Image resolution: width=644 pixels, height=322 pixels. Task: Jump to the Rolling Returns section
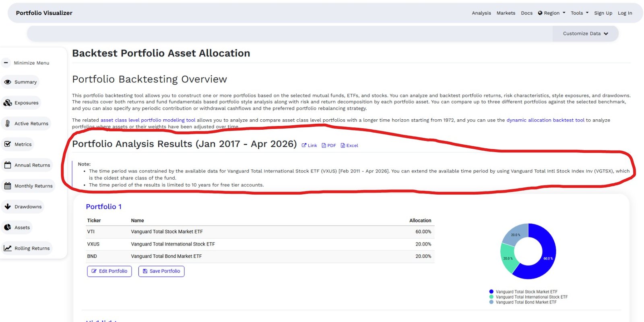pos(27,248)
